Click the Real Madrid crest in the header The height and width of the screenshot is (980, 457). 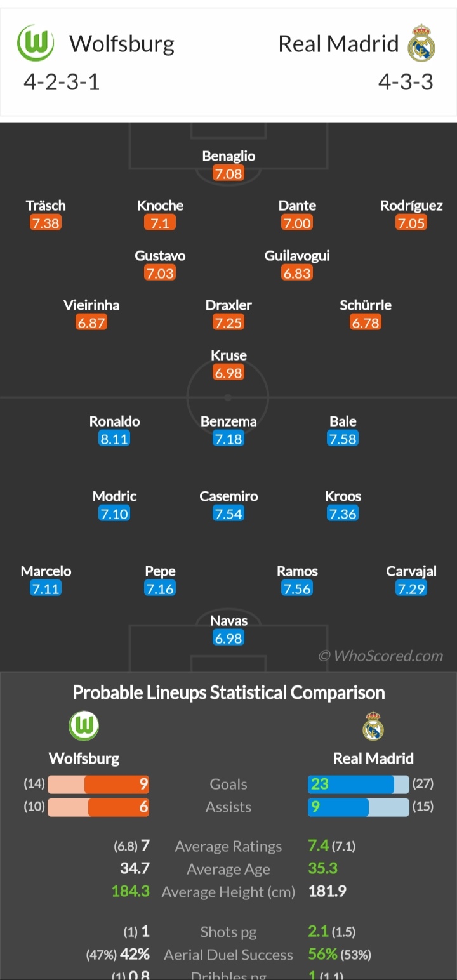tap(421, 43)
